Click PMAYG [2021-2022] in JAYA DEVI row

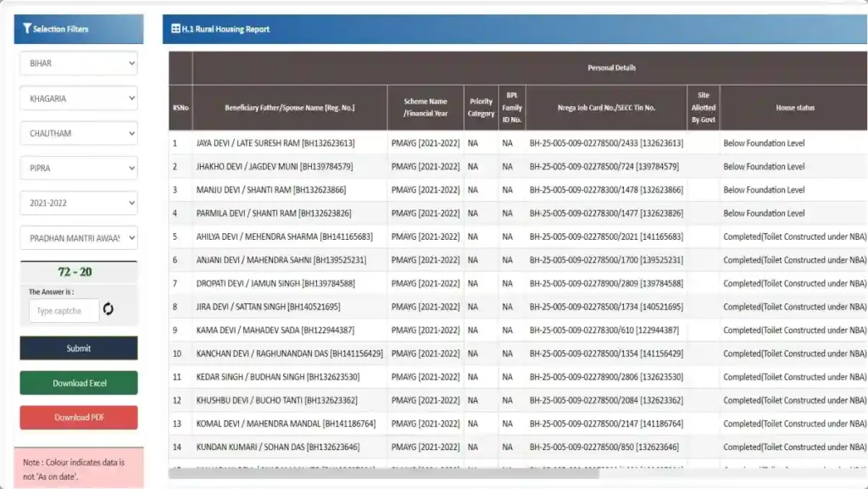[426, 142]
